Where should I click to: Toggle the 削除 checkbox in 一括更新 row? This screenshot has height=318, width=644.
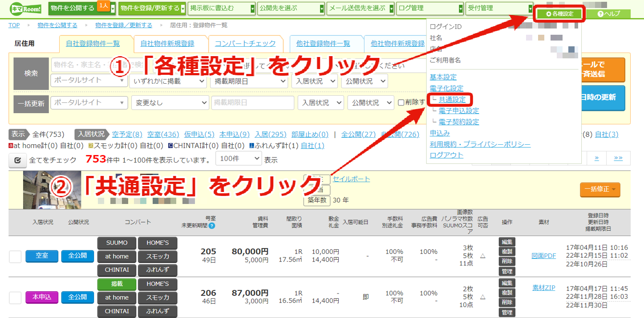[401, 102]
